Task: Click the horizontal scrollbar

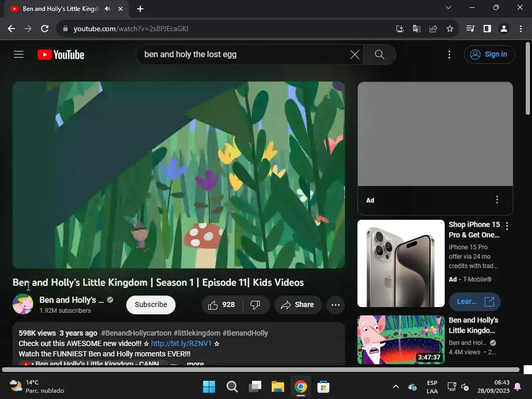Action: [x=261, y=369]
